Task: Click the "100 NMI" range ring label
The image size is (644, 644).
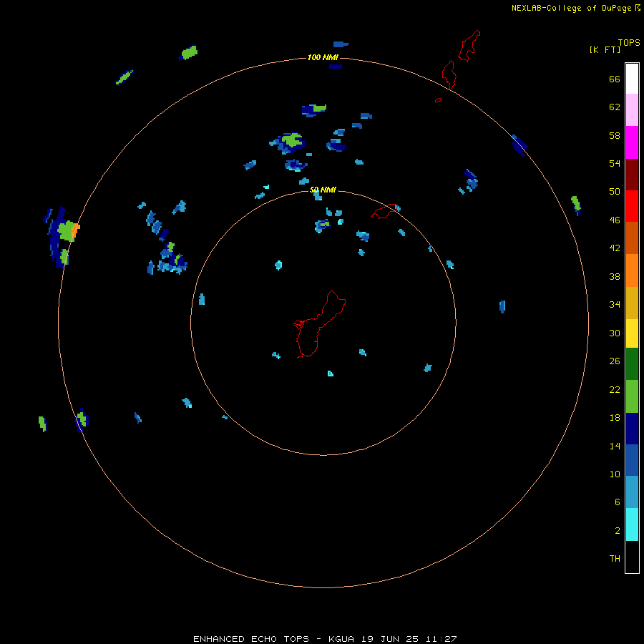Action: click(323, 57)
